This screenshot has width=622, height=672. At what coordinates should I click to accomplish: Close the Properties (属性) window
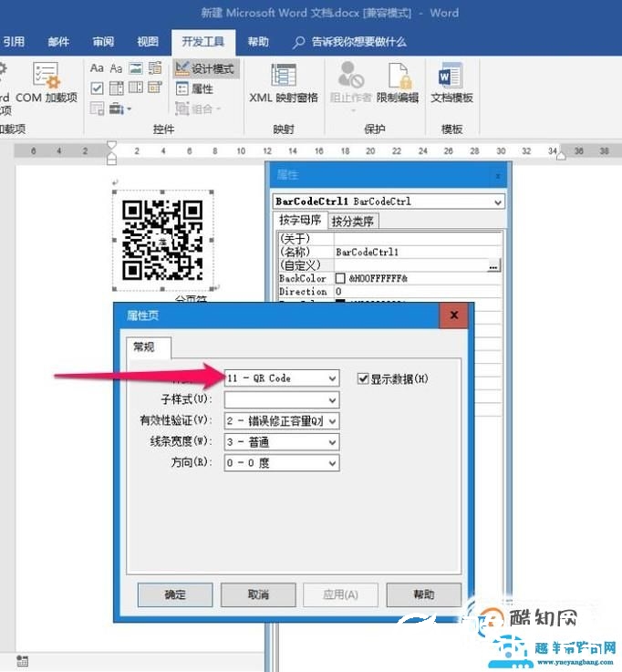point(498,176)
